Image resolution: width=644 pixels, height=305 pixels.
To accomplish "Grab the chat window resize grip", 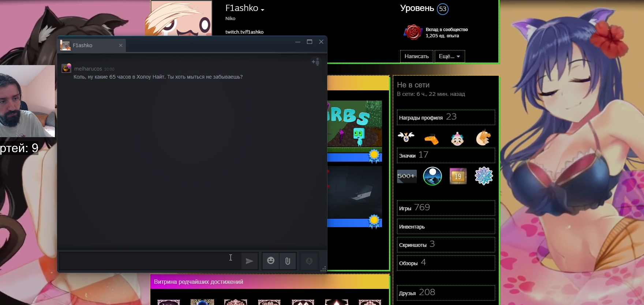I will coord(323,270).
